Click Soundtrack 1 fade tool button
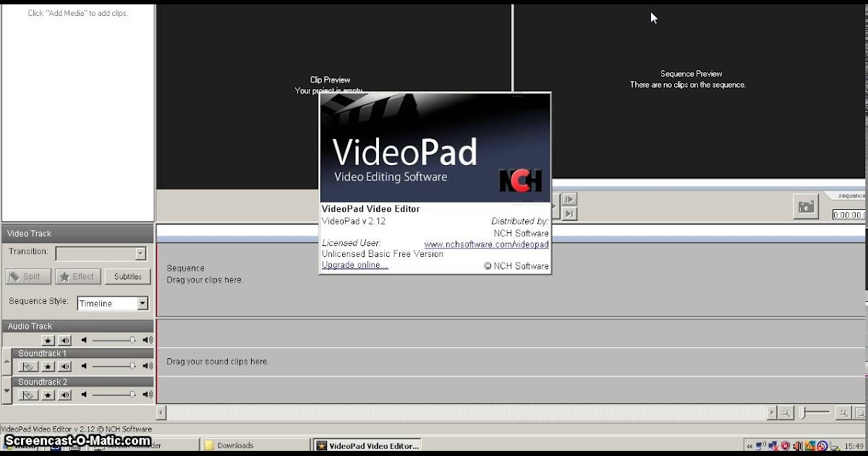Screen dimensions: 868x456 pyautogui.click(x=28, y=367)
